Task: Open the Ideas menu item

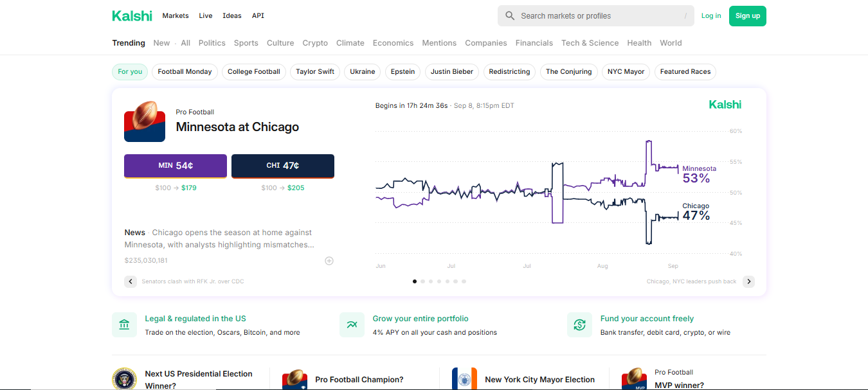Action: [232, 15]
